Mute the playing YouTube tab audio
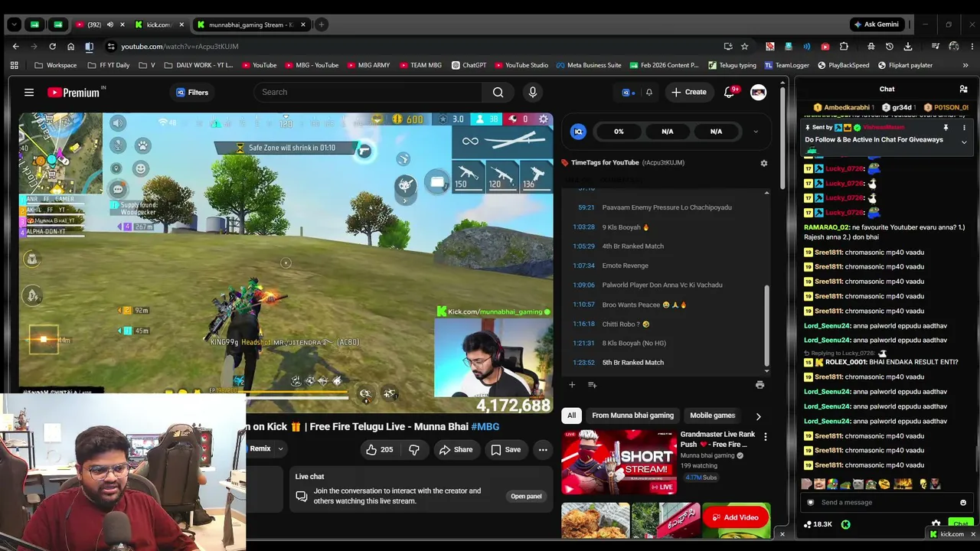 coord(109,24)
